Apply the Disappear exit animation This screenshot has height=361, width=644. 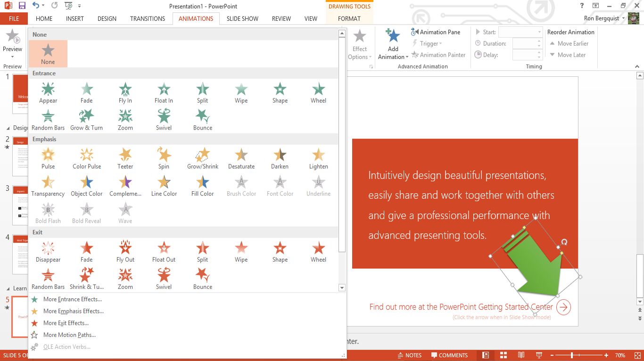(48, 252)
